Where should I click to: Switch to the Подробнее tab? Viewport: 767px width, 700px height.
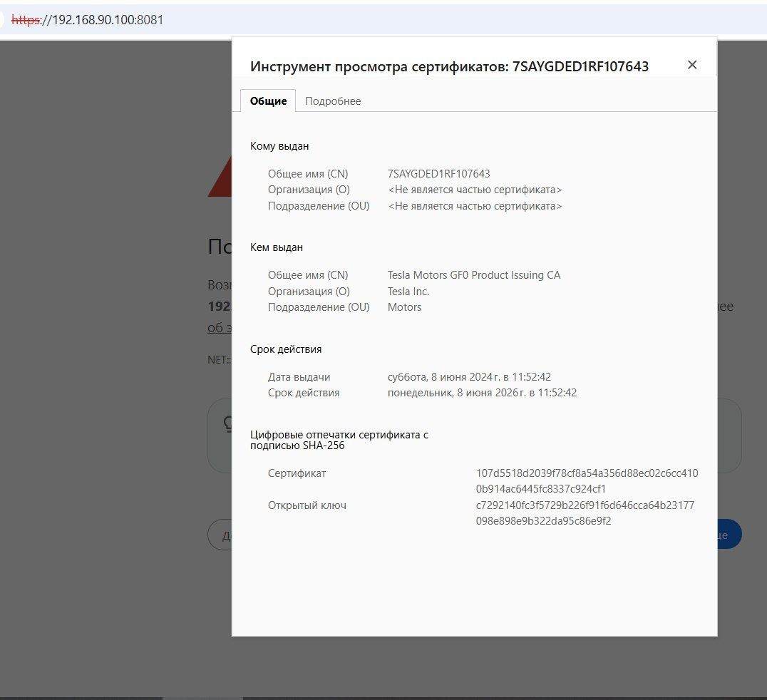click(333, 101)
